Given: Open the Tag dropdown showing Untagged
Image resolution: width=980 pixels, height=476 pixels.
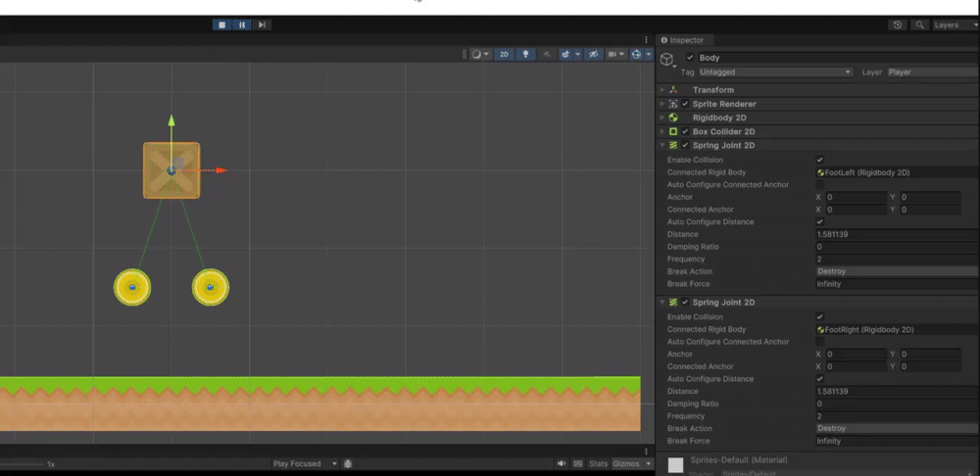Looking at the screenshot, I should tap(775, 71).
